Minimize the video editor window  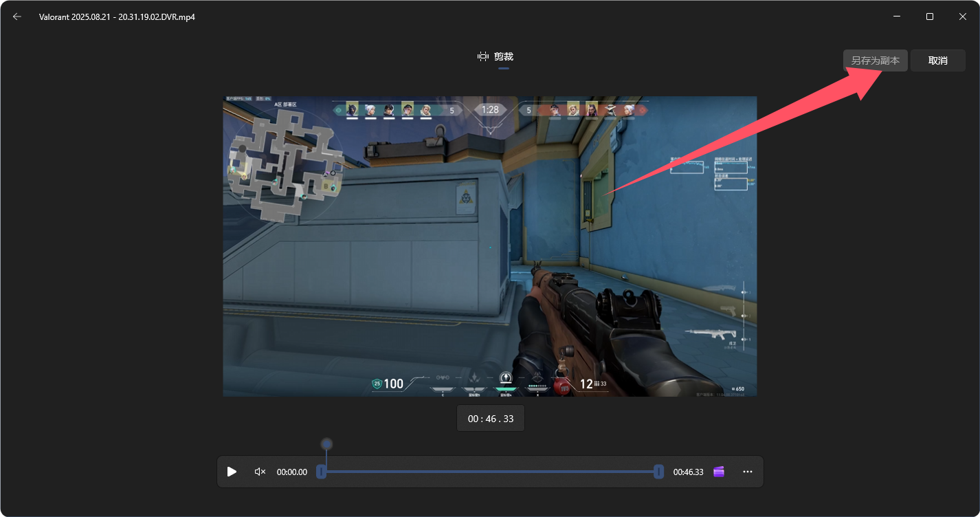pyautogui.click(x=897, y=16)
